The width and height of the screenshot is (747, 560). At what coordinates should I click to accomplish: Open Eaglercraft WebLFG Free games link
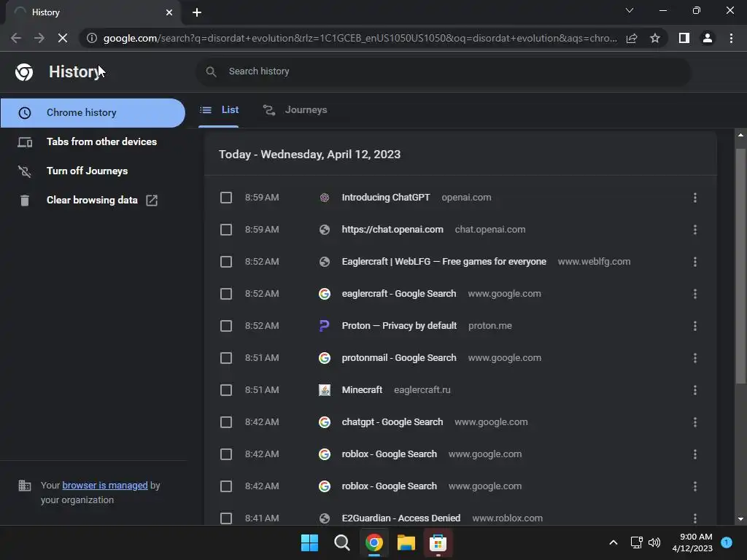pyautogui.click(x=444, y=262)
